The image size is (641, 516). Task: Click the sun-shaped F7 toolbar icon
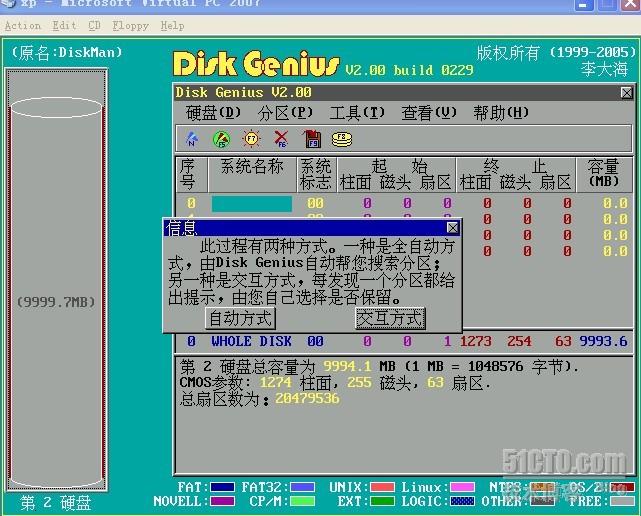coord(251,139)
